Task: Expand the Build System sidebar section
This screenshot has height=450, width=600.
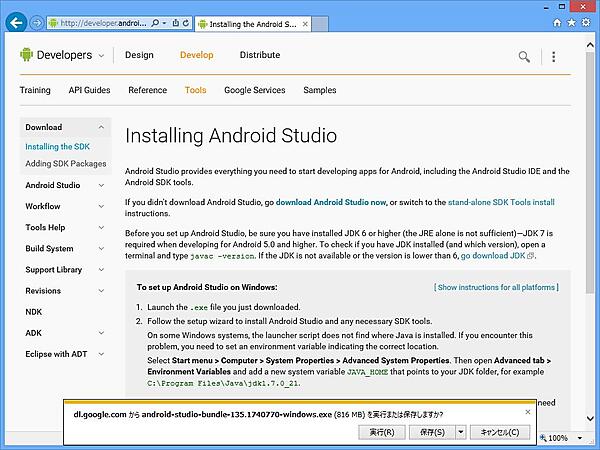Action: pyautogui.click(x=101, y=249)
